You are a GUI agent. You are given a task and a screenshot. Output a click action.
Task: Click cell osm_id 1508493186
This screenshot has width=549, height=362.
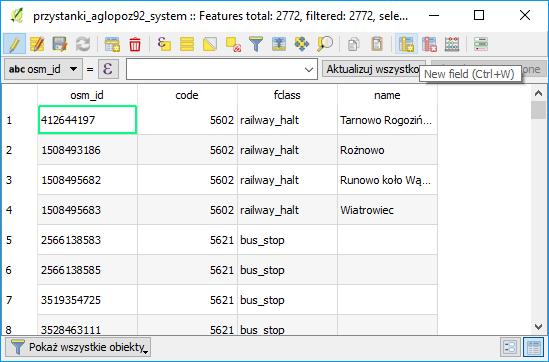87,150
